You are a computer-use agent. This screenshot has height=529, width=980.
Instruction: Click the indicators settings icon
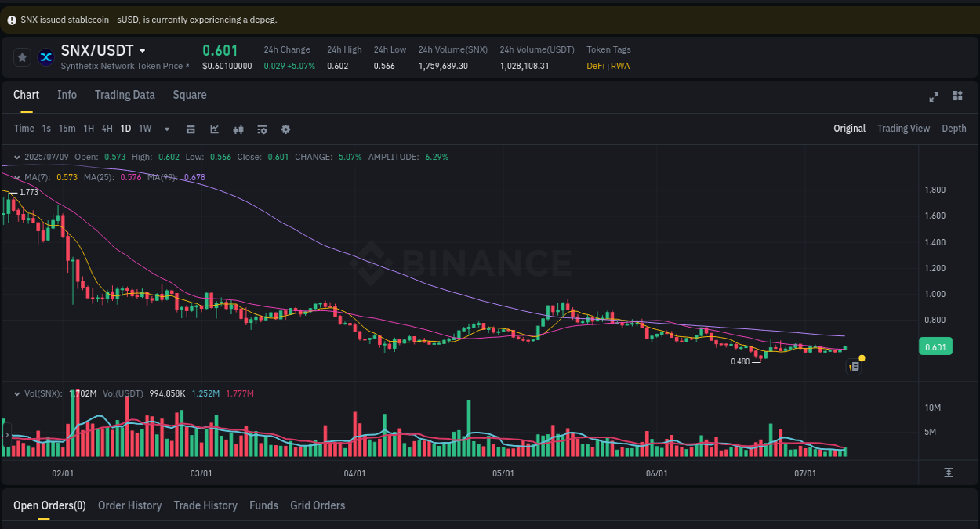(x=261, y=129)
